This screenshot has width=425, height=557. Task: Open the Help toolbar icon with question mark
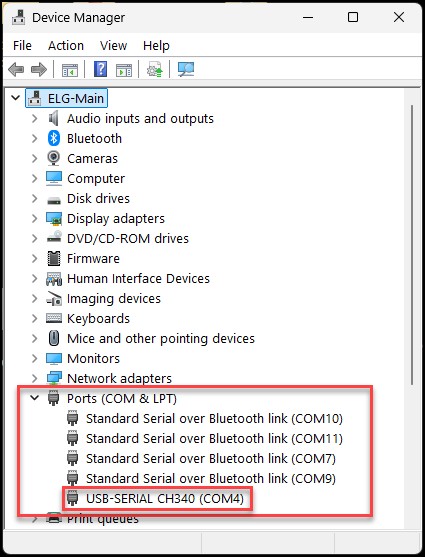[100, 69]
